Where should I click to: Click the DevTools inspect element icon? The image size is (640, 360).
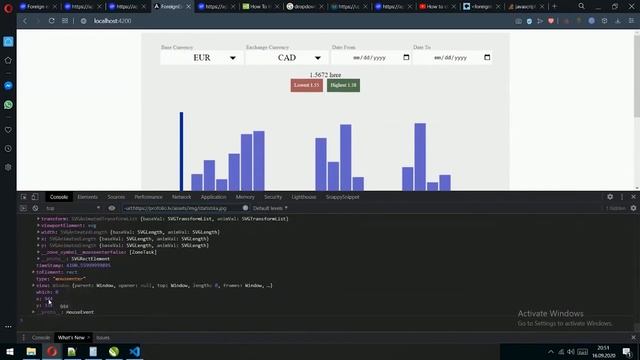[x=24, y=197]
